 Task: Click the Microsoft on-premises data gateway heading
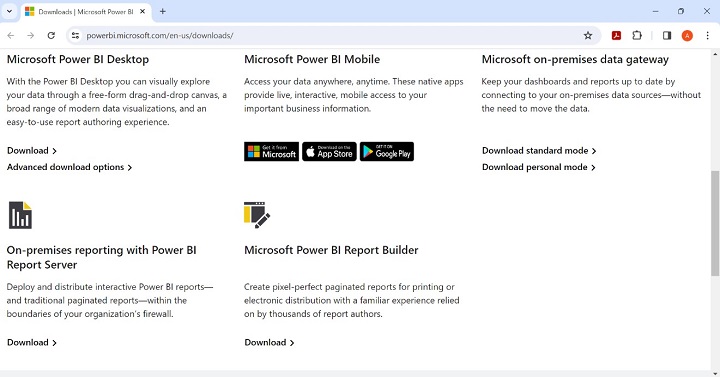[x=575, y=59]
